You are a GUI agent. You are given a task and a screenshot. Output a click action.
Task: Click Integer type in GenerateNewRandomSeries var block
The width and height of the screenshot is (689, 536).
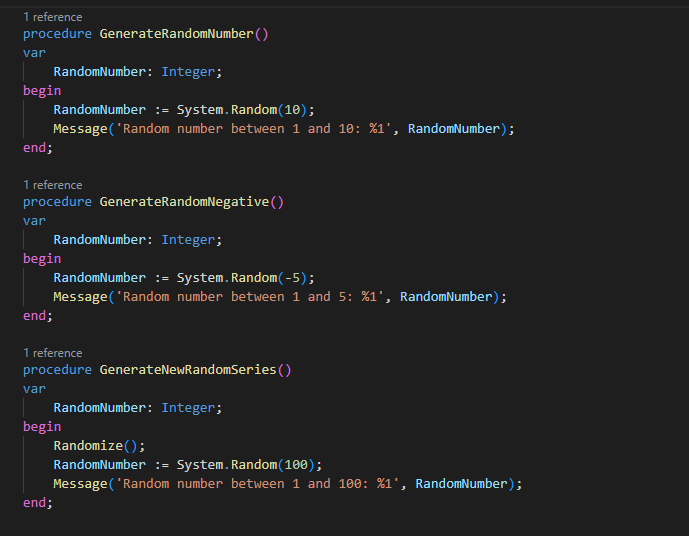(x=188, y=408)
